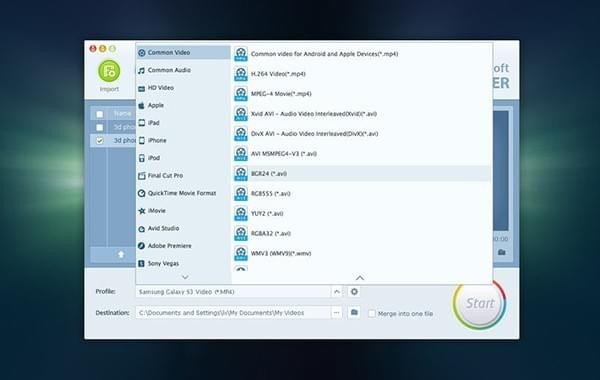This screenshot has height=380, width=600.
Task: Toggle the Name header select-all checkbox
Action: coord(100,114)
